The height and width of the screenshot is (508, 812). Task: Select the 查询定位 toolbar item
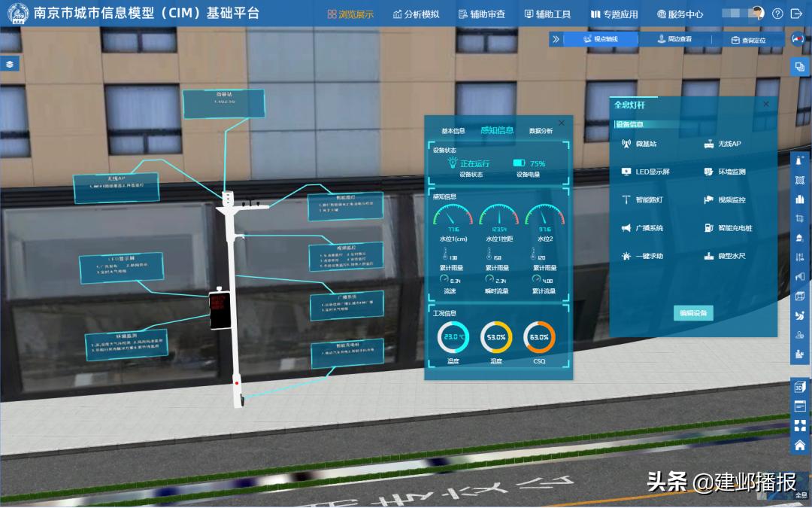tap(748, 40)
